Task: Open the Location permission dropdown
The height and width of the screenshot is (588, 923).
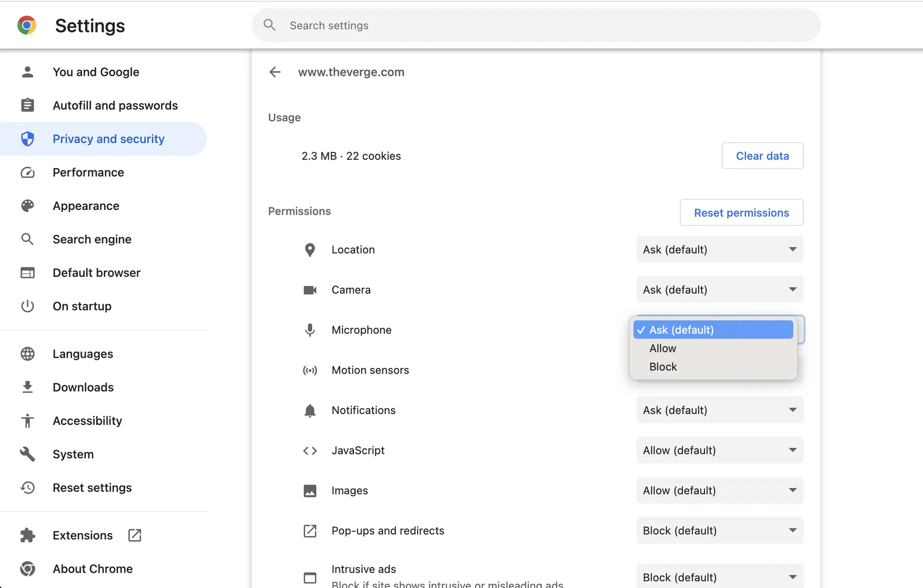Action: [x=720, y=249]
